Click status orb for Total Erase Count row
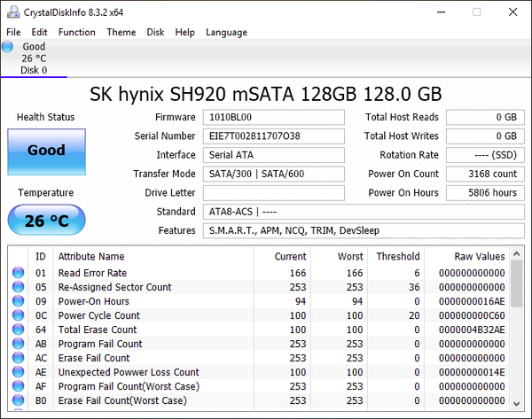The image size is (532, 419). (x=19, y=330)
